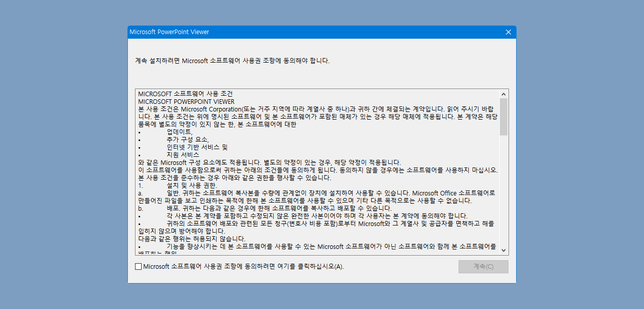Click the line starting 'b. 배포.'
Screen dimensions: 644x309
(265, 208)
